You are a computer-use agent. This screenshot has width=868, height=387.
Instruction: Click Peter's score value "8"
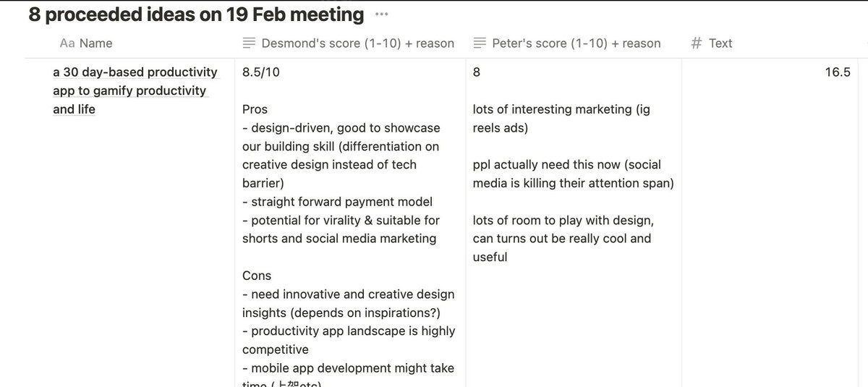click(x=477, y=72)
